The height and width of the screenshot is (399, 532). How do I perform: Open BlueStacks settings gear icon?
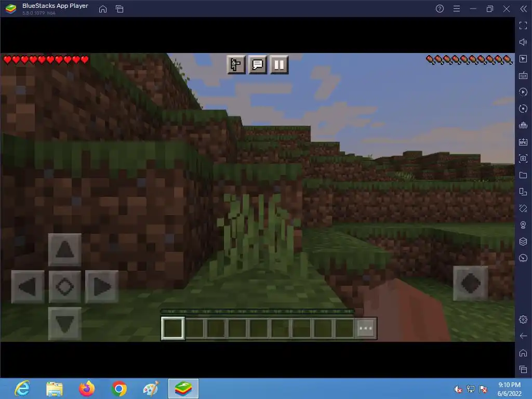click(x=523, y=320)
